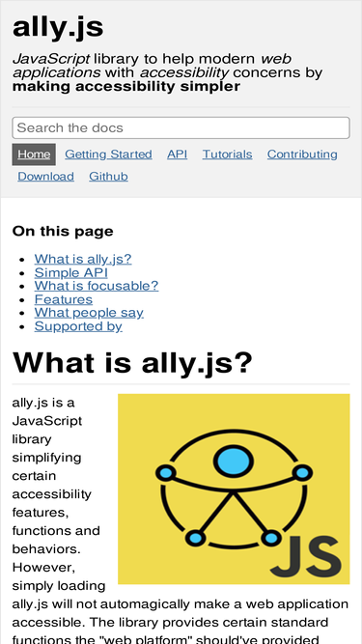Click the ally.js logo image
This screenshot has height=644, width=362.
click(234, 489)
